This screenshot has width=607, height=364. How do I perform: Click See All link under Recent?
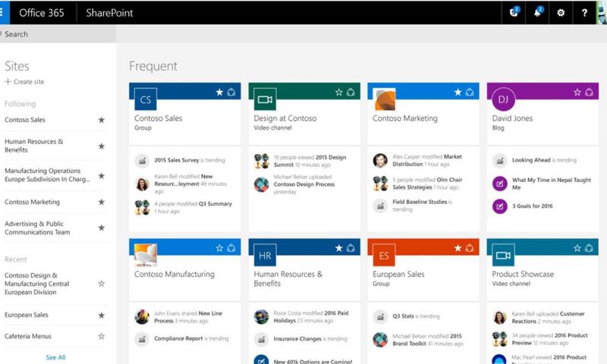point(55,357)
